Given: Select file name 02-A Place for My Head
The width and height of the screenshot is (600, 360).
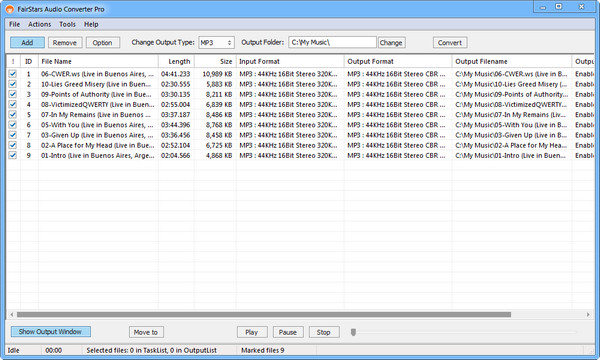Looking at the screenshot, I should click(x=98, y=145).
